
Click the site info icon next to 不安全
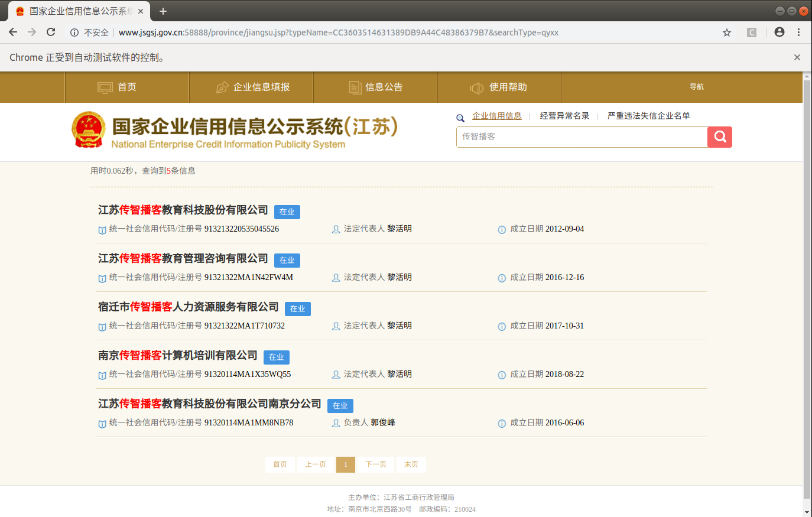click(74, 32)
